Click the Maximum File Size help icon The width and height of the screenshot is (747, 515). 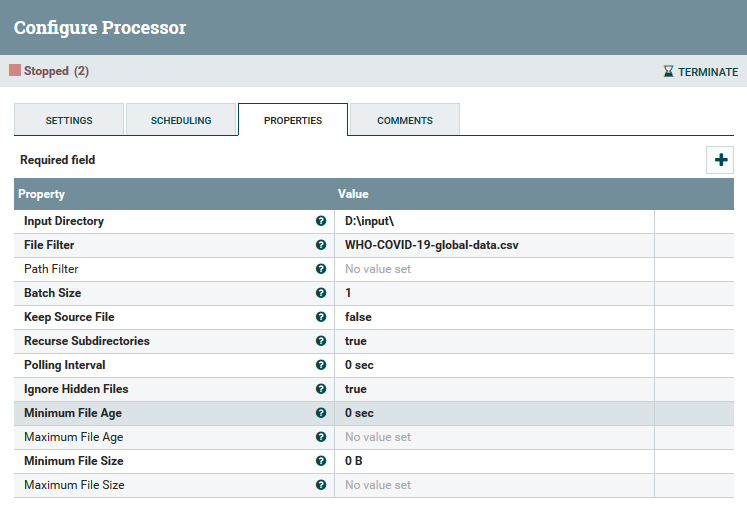point(321,485)
